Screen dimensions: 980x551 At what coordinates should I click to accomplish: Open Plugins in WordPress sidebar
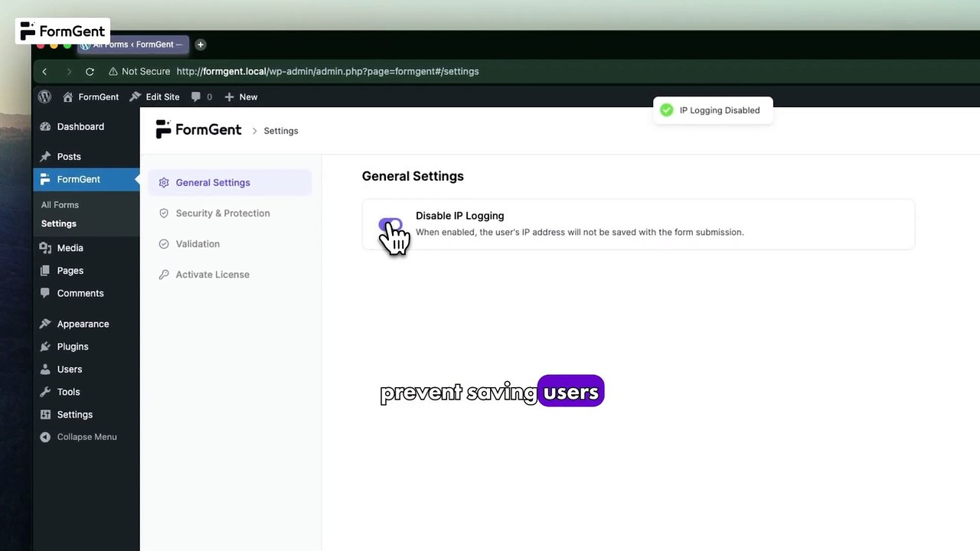tap(86, 346)
